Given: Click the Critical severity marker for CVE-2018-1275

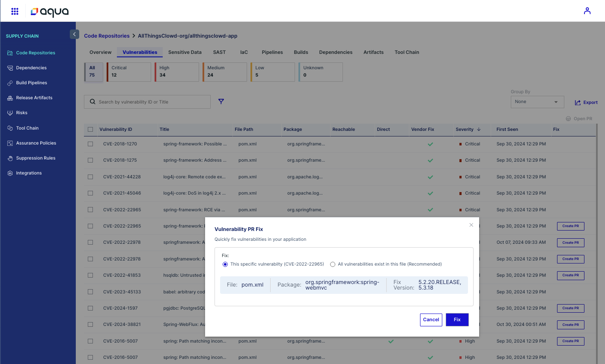Looking at the screenshot, I should 460,160.
